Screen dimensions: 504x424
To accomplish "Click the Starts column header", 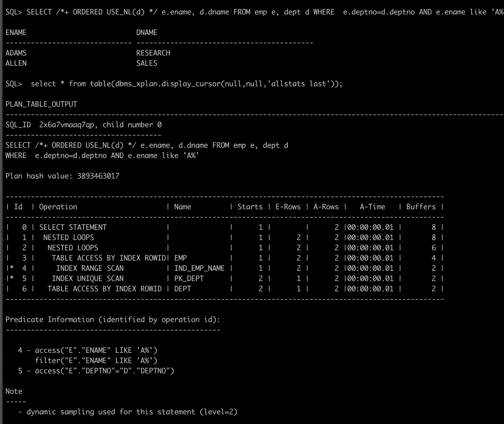I will (x=250, y=207).
